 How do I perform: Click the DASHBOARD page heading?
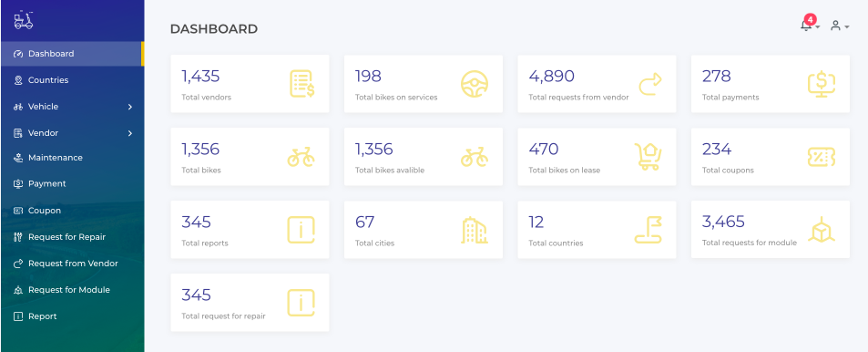coord(214,29)
